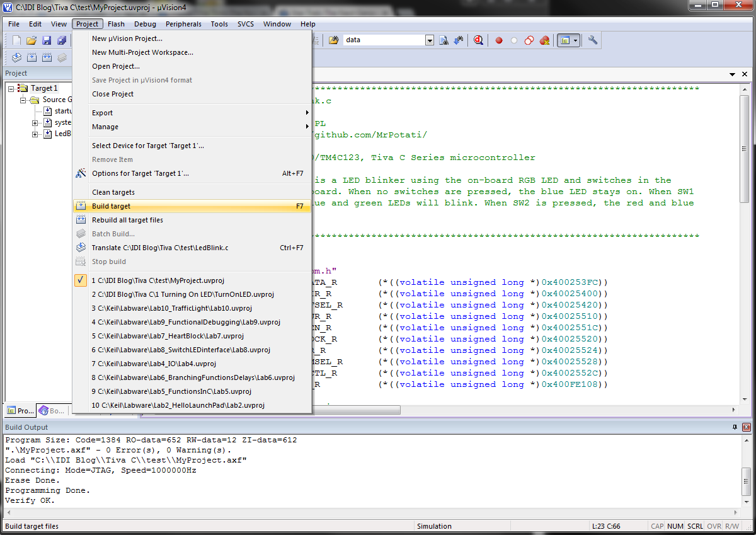Click the Translate icon in build toolbar

pyautogui.click(x=16, y=57)
